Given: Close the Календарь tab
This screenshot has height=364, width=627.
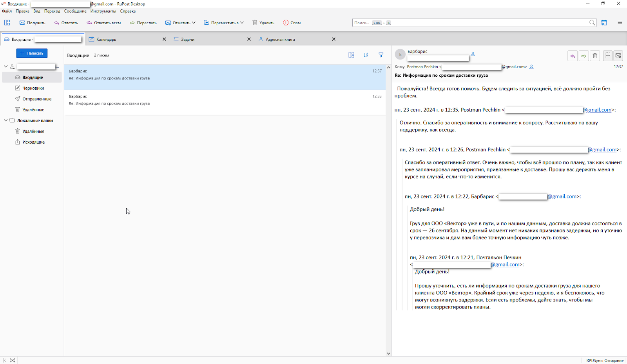Looking at the screenshot, I should tap(164, 39).
